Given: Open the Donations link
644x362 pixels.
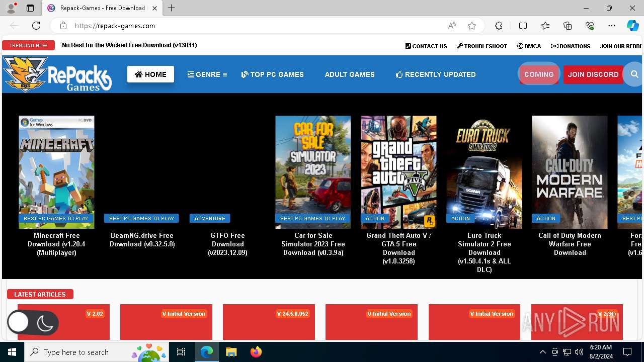Looking at the screenshot, I should [x=571, y=46].
